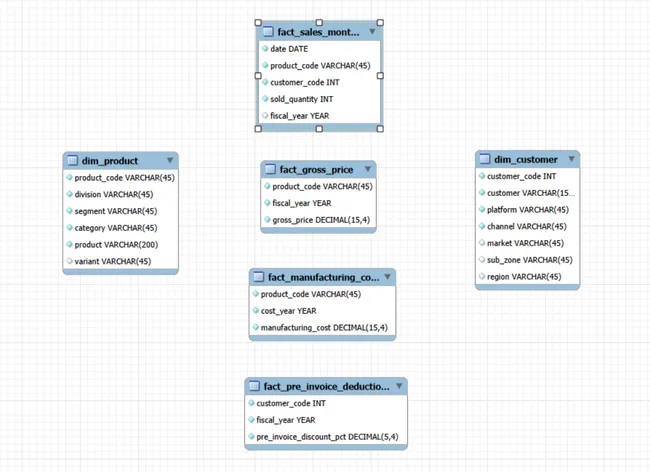Click the top-right resize handle of fact_sales_monthly

point(380,22)
